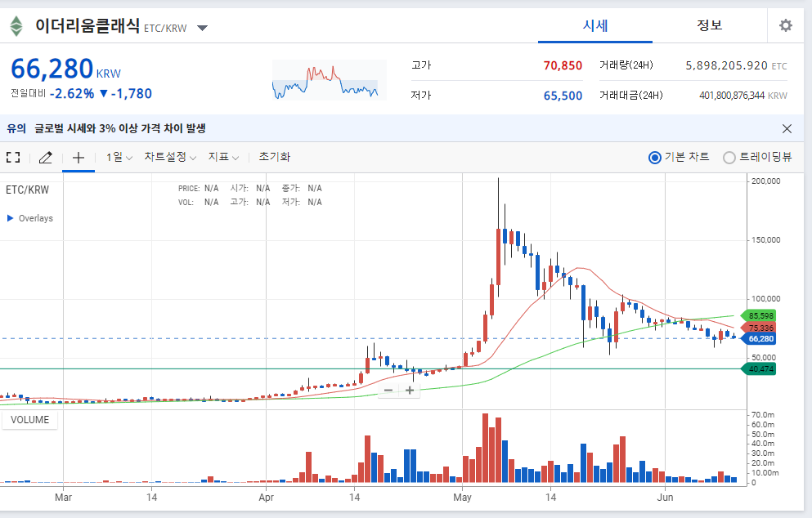Open the 1일 timeframe dropdown

[119, 158]
